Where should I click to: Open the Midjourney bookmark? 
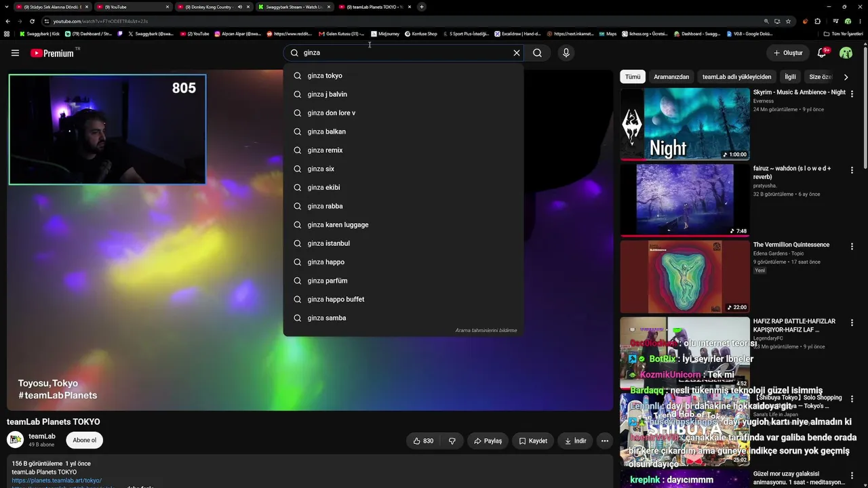tap(385, 34)
